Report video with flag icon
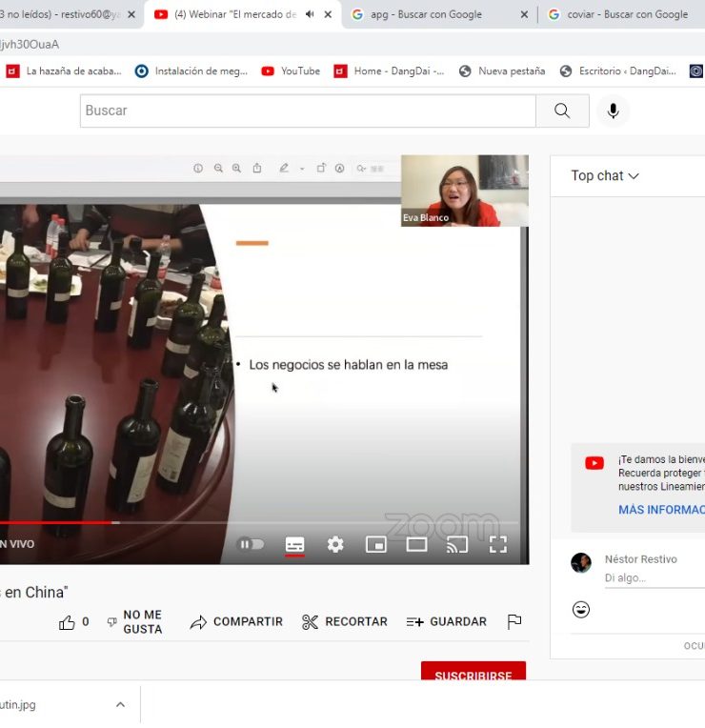This screenshot has width=705, height=728. pyautogui.click(x=514, y=621)
